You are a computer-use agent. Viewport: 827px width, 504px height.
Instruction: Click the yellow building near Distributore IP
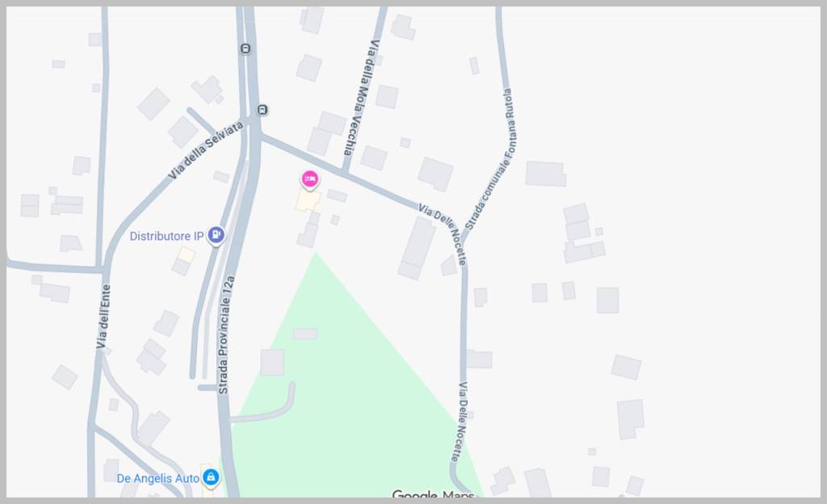[187, 256]
